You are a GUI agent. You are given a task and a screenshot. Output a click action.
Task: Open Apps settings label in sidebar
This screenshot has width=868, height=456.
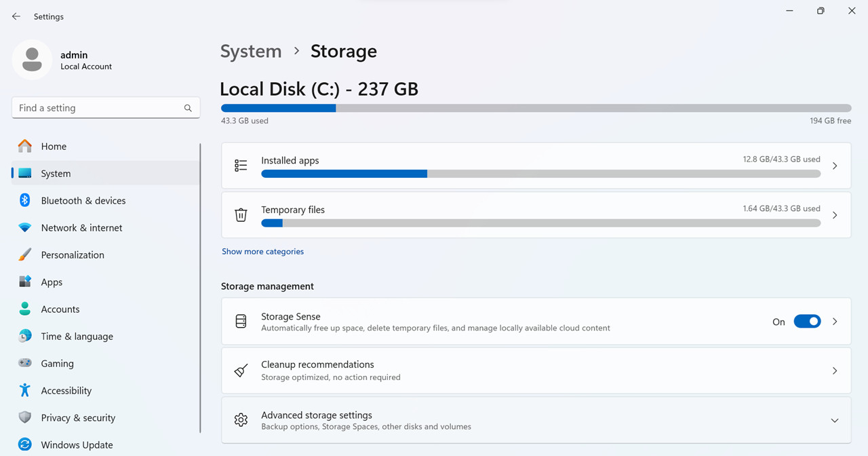52,282
